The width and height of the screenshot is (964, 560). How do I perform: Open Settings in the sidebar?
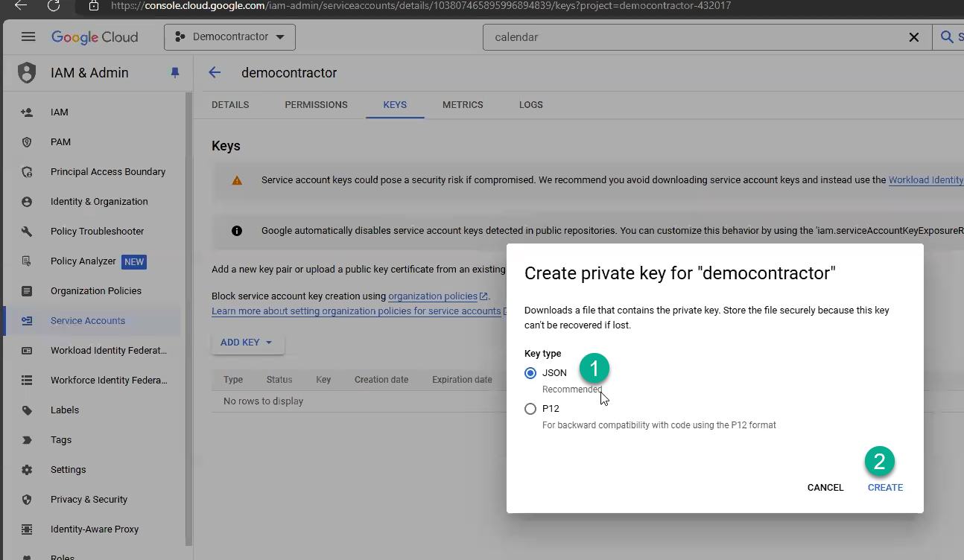pyautogui.click(x=69, y=470)
